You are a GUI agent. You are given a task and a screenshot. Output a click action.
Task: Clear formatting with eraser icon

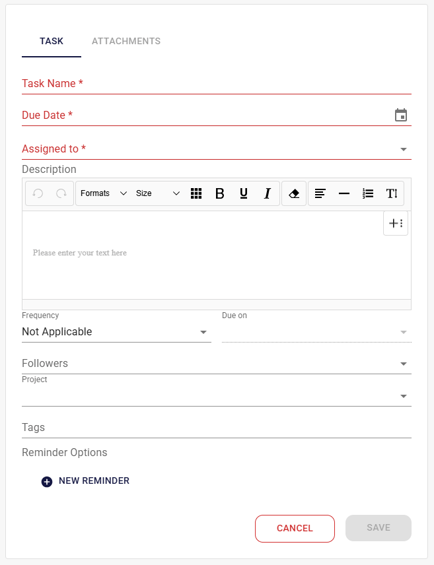(x=294, y=193)
